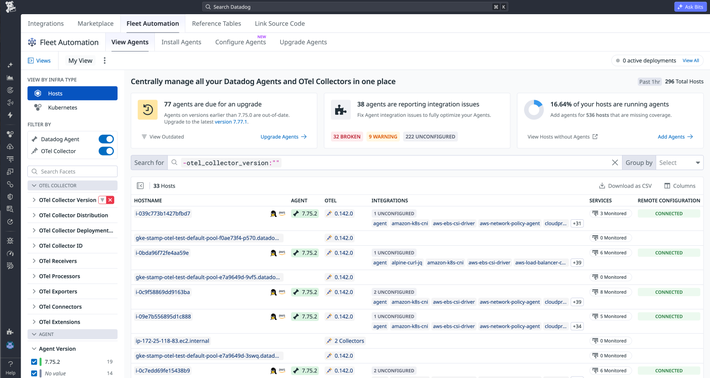Click the 222 UNCONFIGURED badge
This screenshot has height=378, width=710.
click(x=430, y=137)
